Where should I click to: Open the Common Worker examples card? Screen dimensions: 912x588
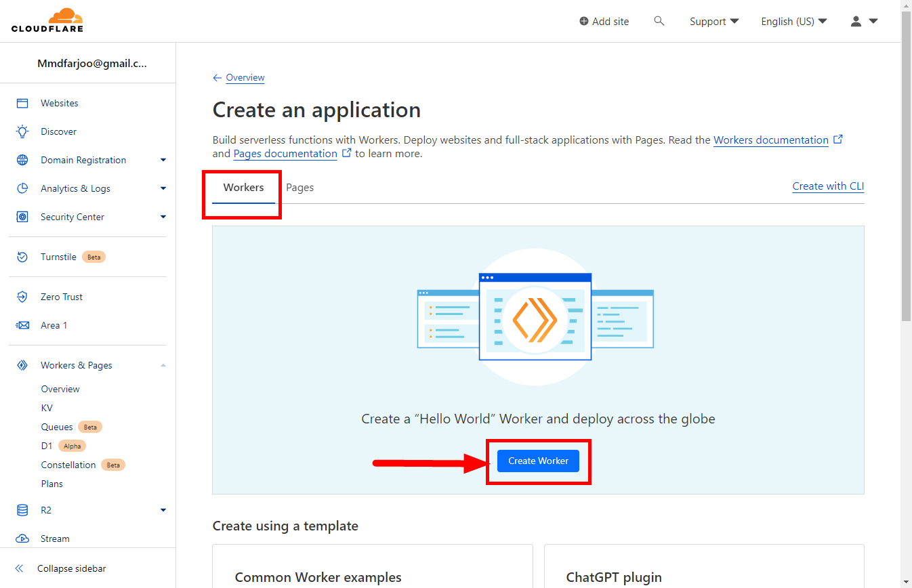tap(373, 566)
